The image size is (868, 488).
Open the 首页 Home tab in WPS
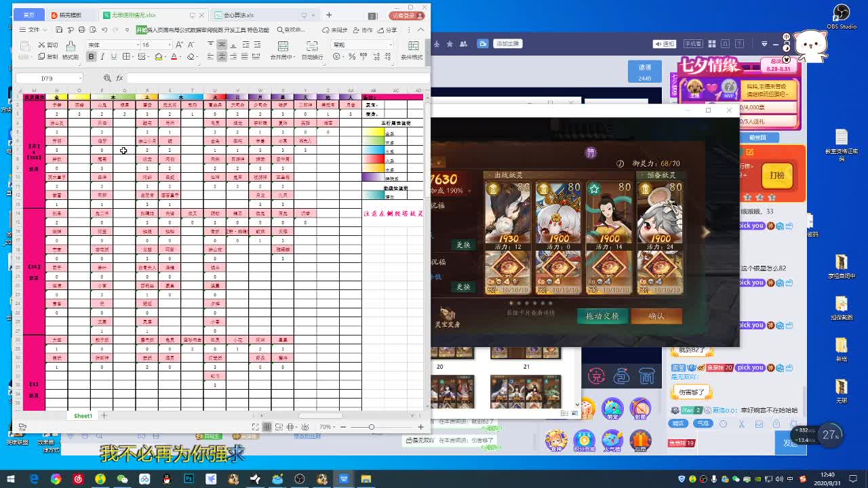click(28, 15)
